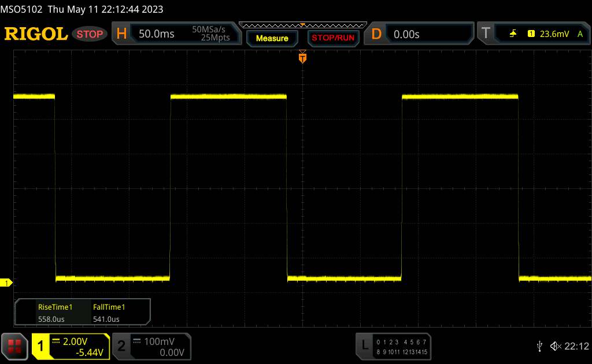This screenshot has width=592, height=364.
Task: Adjust channel 2 offset 0.00V
Action: click(x=172, y=352)
